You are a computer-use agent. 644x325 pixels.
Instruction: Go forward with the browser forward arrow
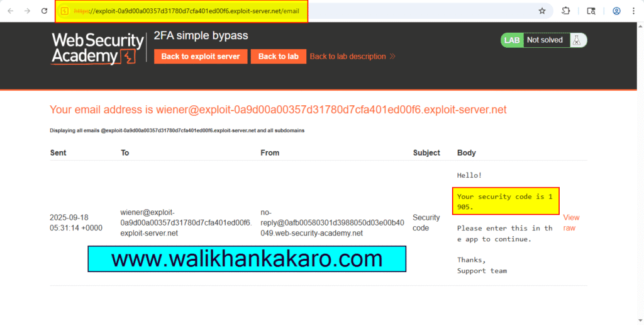[x=28, y=11]
